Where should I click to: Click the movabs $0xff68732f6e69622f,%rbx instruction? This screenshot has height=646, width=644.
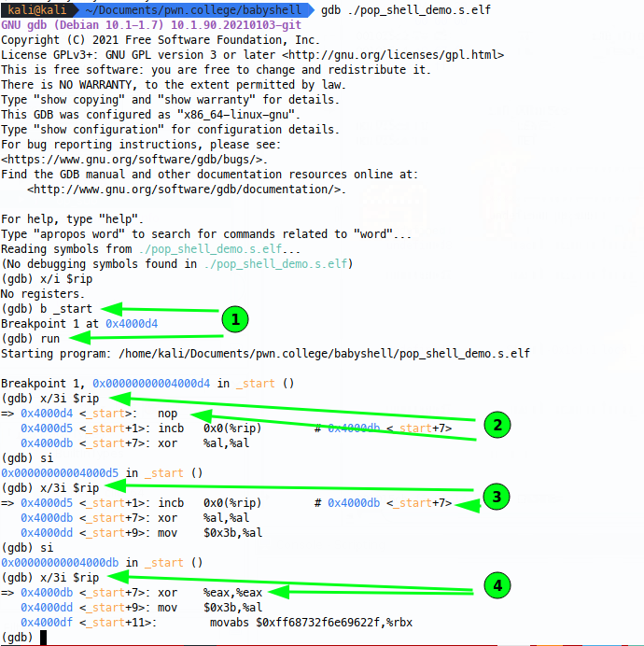pyautogui.click(x=311, y=622)
